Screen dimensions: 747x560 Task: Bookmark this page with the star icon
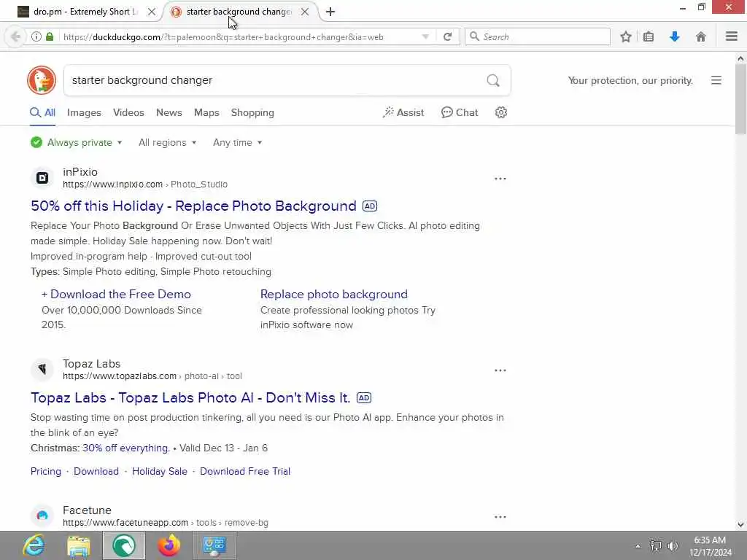pyautogui.click(x=625, y=36)
